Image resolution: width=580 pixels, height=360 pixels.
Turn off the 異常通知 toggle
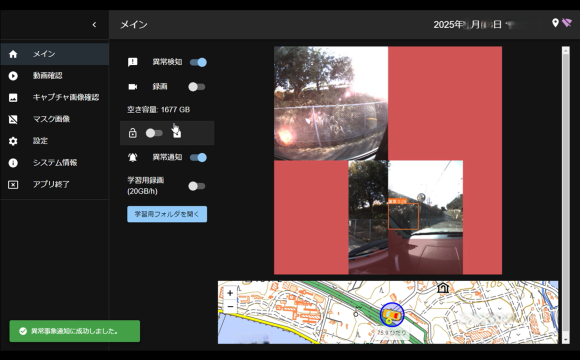[198, 157]
